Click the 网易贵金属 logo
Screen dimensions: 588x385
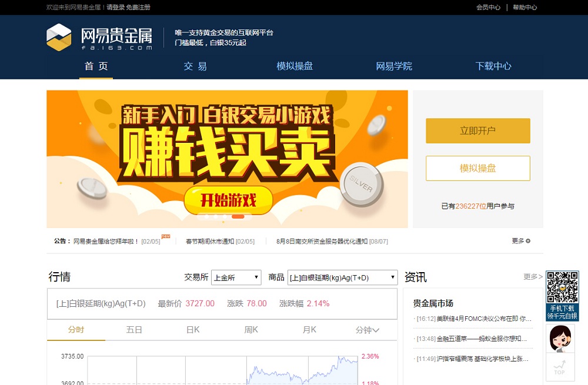[x=99, y=37]
